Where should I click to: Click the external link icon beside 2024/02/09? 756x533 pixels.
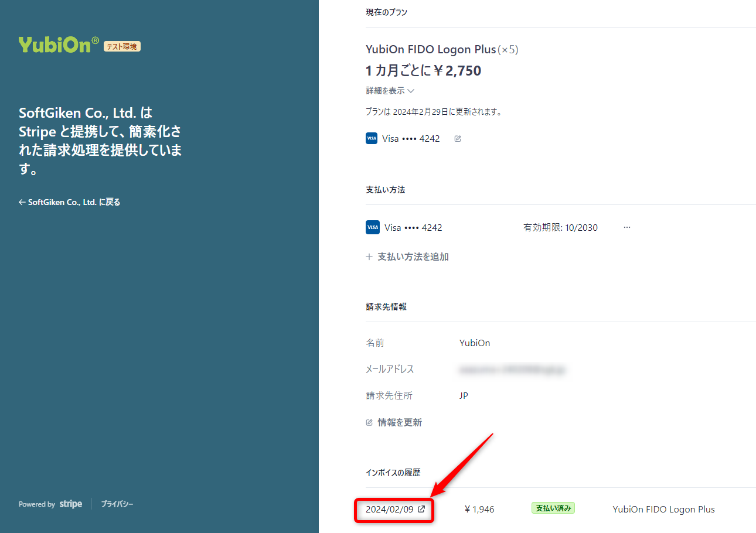pos(421,509)
